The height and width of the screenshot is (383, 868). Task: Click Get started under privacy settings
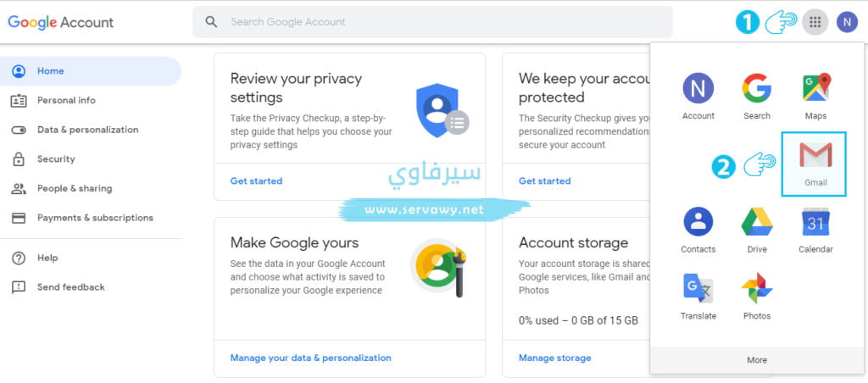point(256,181)
